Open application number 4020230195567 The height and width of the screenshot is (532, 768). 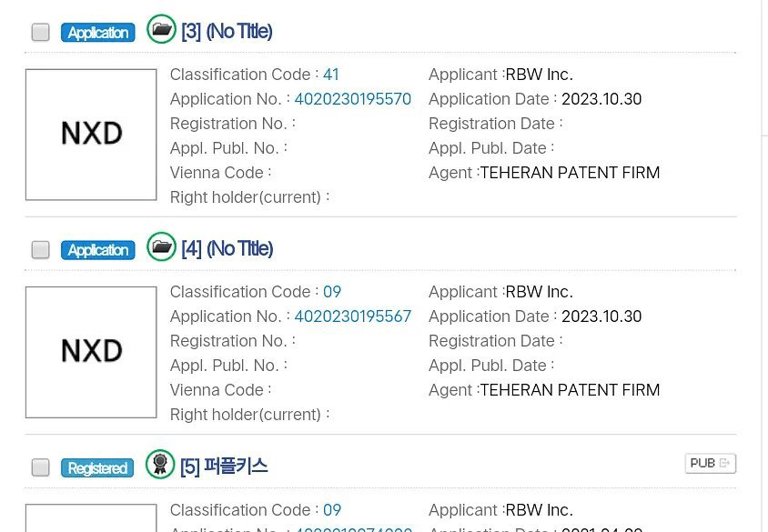coord(352,316)
